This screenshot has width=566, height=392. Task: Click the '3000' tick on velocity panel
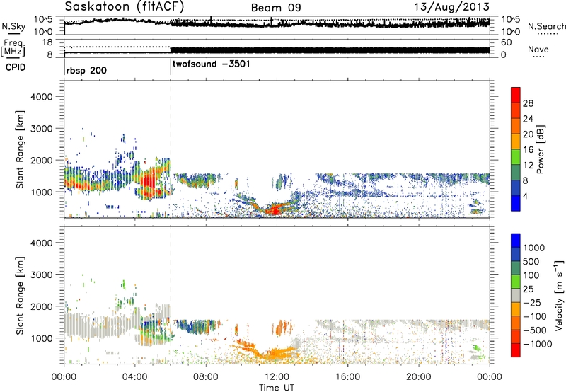coord(41,275)
